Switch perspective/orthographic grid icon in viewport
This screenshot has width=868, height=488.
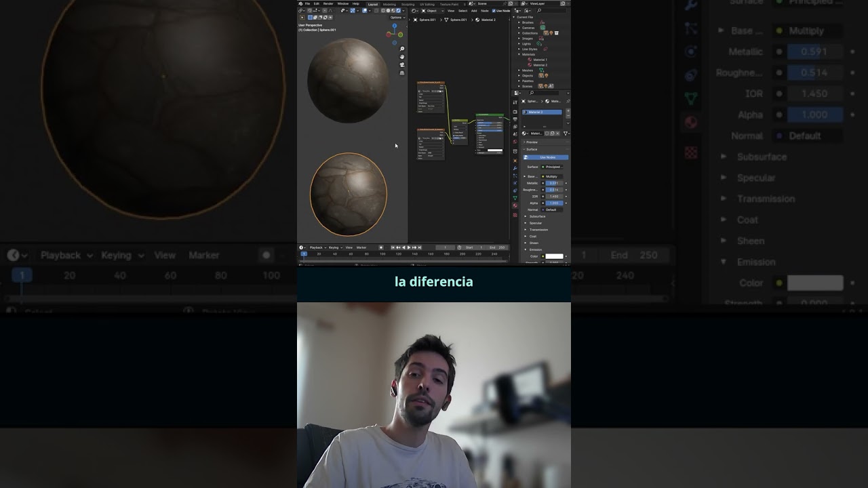402,73
